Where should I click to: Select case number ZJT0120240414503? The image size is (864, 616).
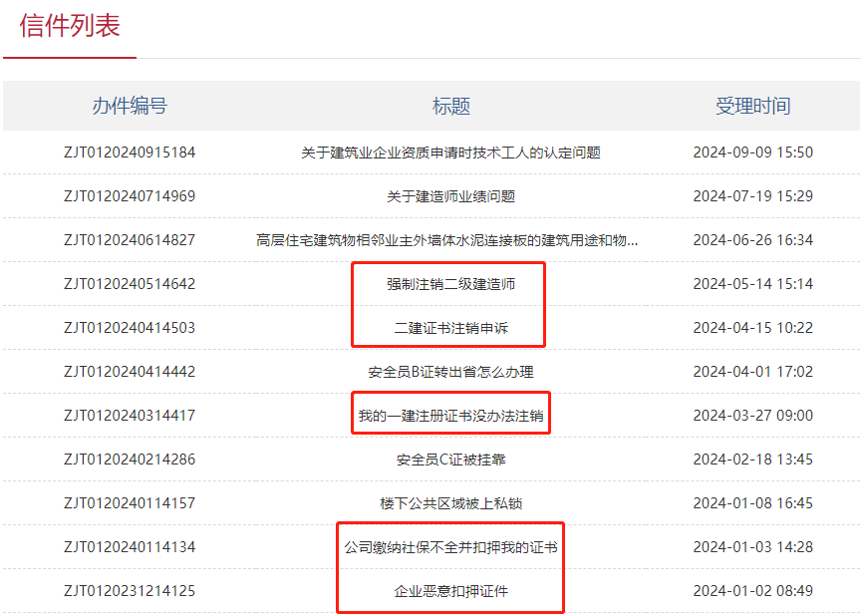(x=130, y=328)
